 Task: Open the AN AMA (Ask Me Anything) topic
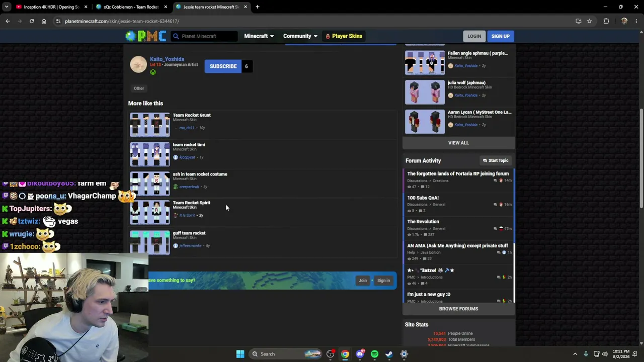[457, 246]
